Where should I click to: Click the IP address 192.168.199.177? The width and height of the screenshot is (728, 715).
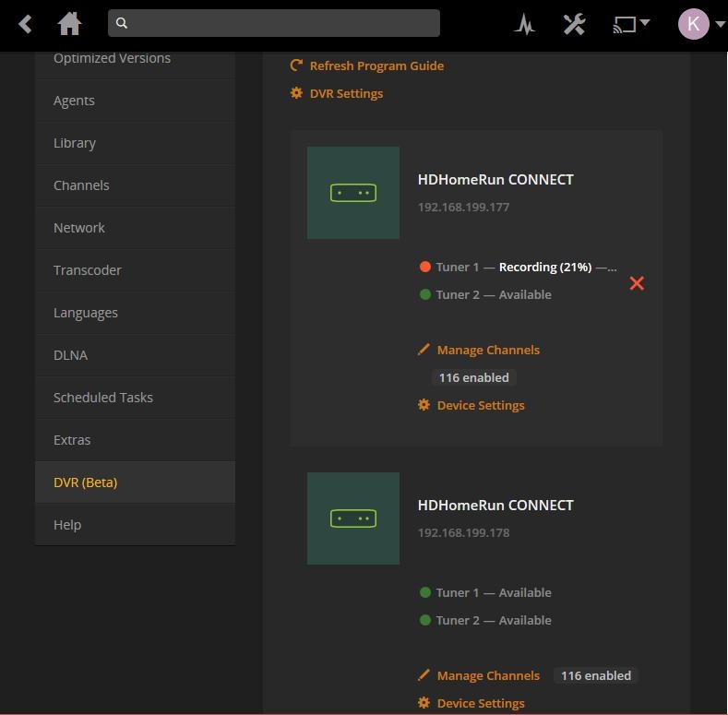coord(463,207)
